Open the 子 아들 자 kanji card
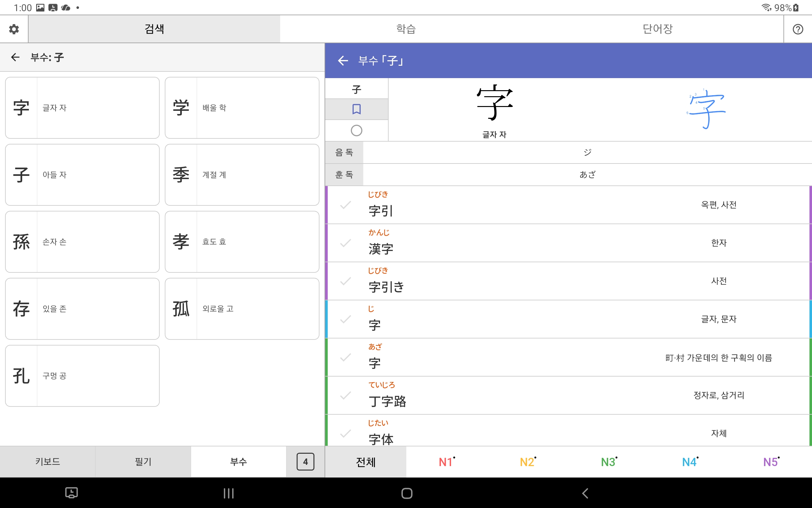Screen dimensions: 812x508 coord(82,175)
